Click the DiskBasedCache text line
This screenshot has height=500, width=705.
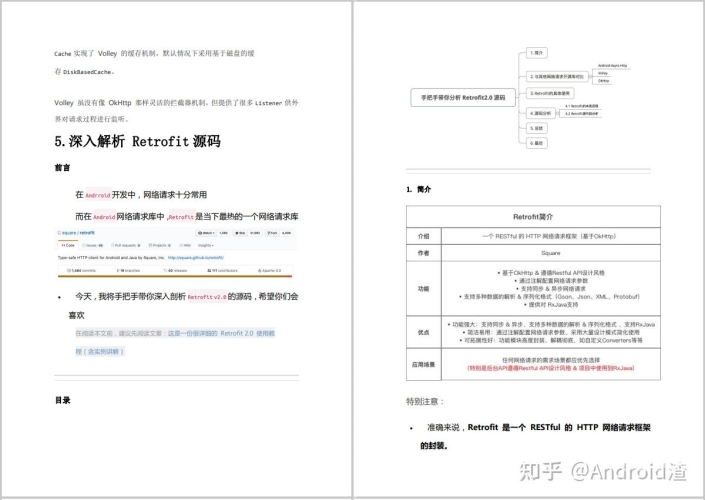[x=84, y=72]
